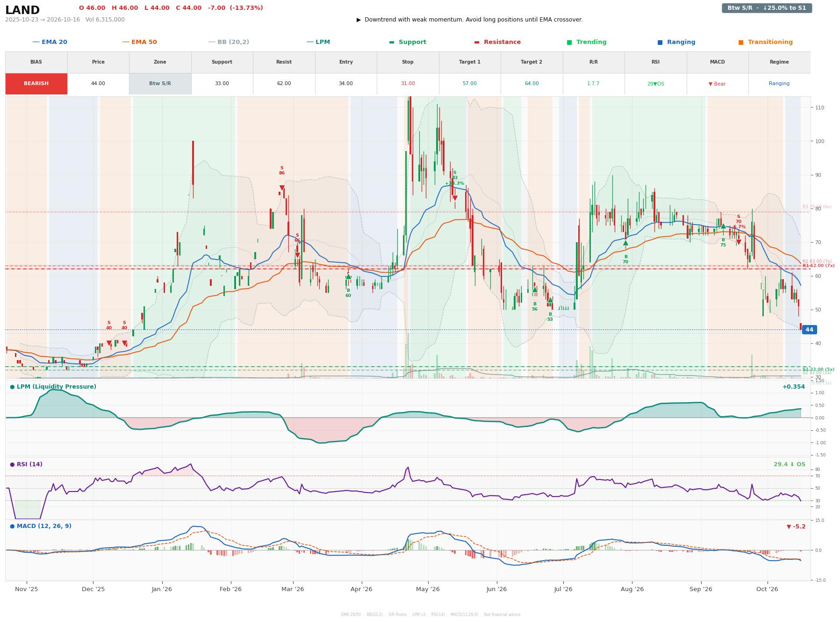Select the sell triangle under S 66
Screen dimensions: 840x622
click(297, 255)
